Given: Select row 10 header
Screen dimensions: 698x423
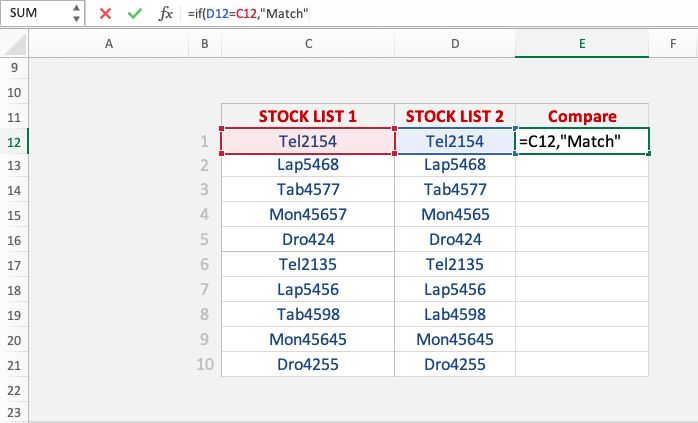Looking at the screenshot, I should (x=14, y=92).
